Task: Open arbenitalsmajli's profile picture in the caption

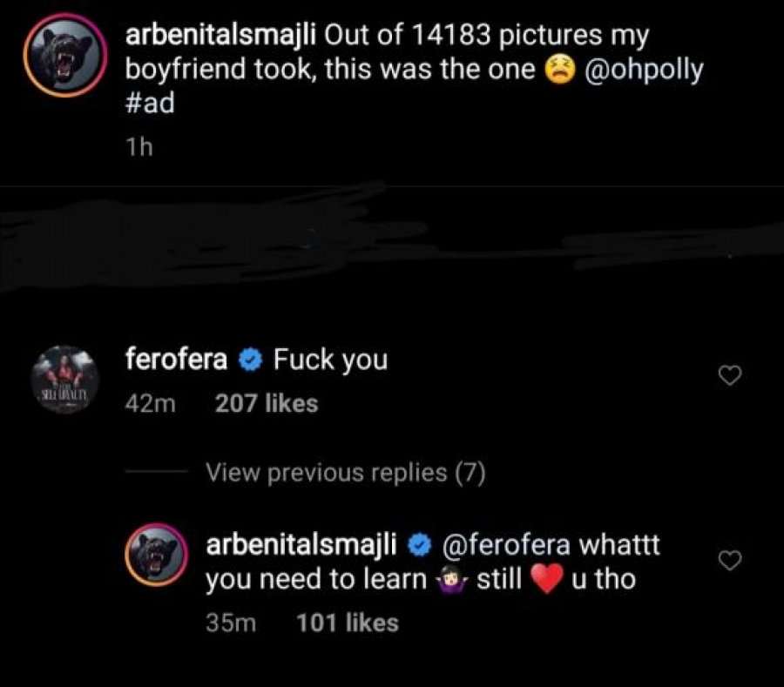Action: click(65, 59)
